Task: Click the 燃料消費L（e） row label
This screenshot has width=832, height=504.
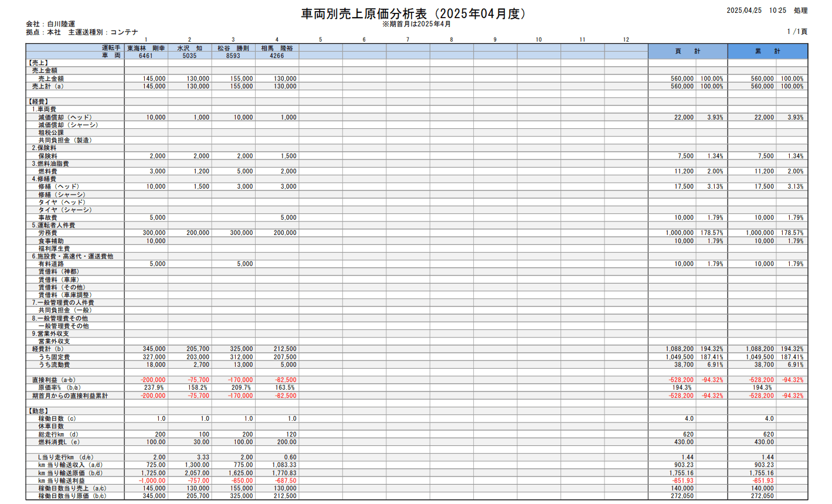Action: click(59, 442)
